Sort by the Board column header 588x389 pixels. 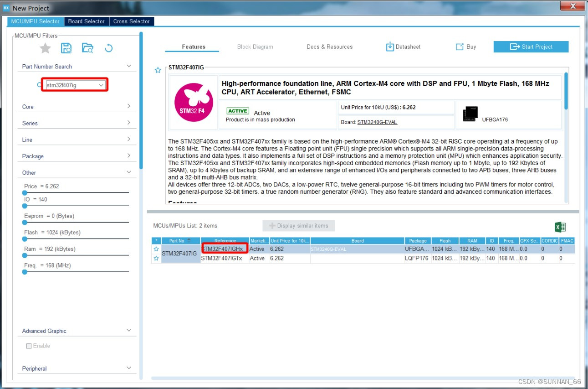pyautogui.click(x=358, y=241)
